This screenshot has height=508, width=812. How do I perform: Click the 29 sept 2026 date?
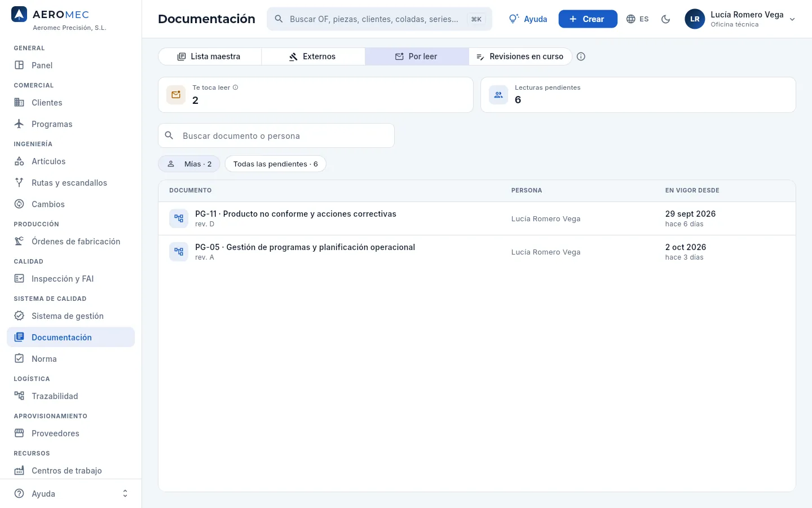point(690,214)
